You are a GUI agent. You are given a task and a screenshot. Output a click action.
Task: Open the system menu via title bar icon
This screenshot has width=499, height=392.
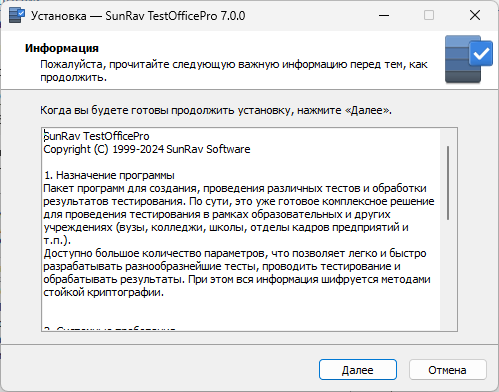coord(17,16)
